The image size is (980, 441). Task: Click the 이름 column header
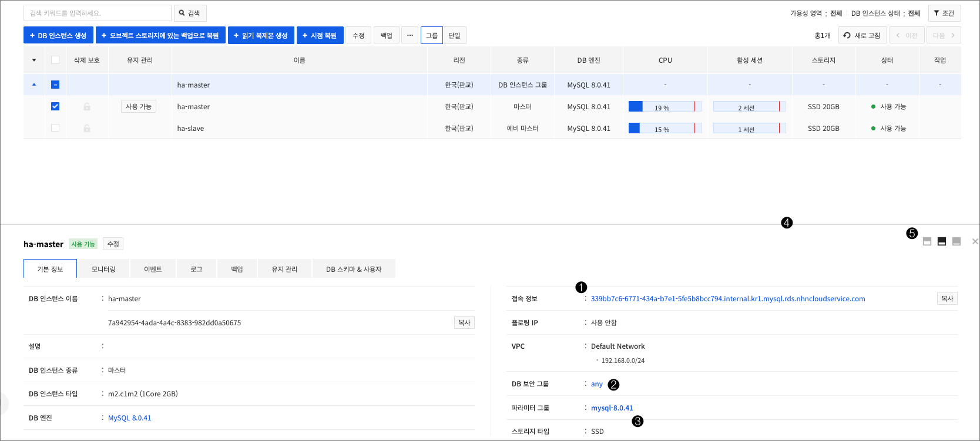(300, 60)
